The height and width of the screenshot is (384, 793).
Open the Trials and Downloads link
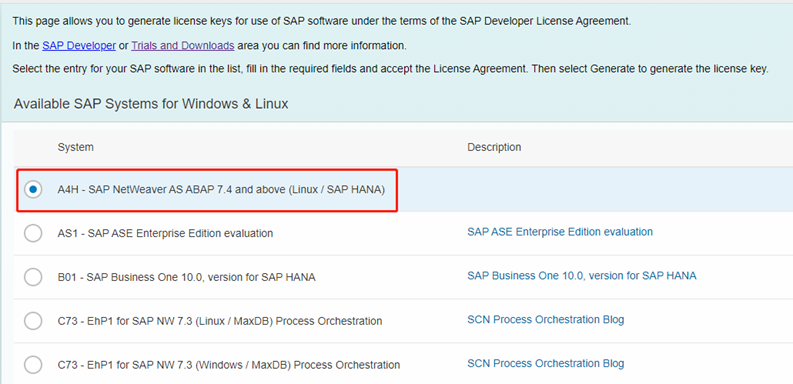(183, 46)
